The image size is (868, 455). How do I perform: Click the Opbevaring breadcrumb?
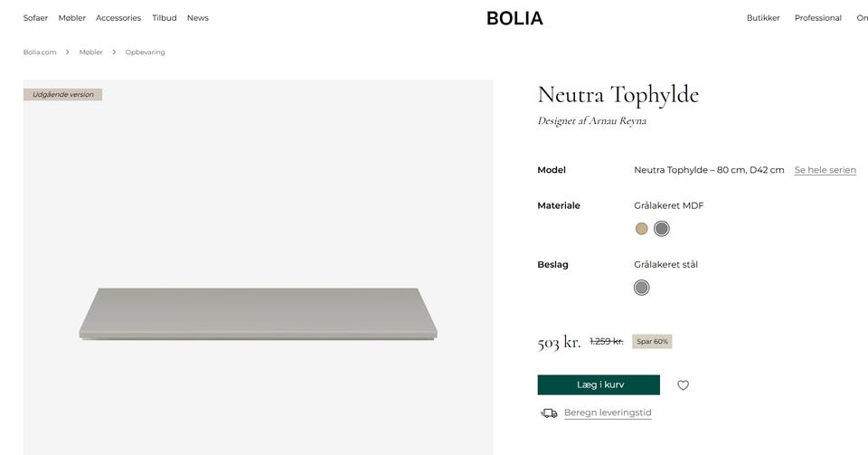click(x=145, y=52)
